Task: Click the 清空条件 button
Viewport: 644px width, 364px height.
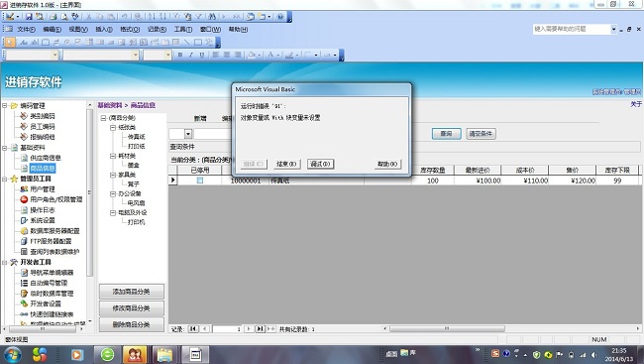Action: click(481, 134)
